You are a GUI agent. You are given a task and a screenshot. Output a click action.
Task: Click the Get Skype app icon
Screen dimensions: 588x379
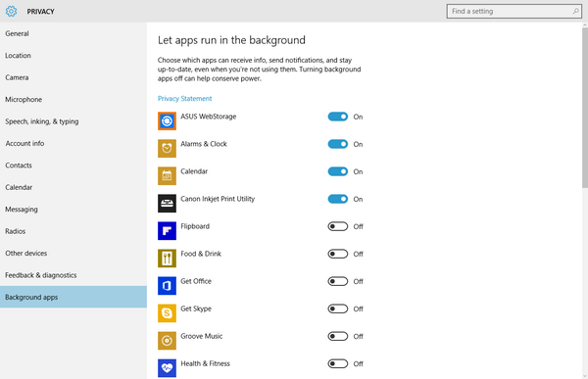click(x=167, y=312)
